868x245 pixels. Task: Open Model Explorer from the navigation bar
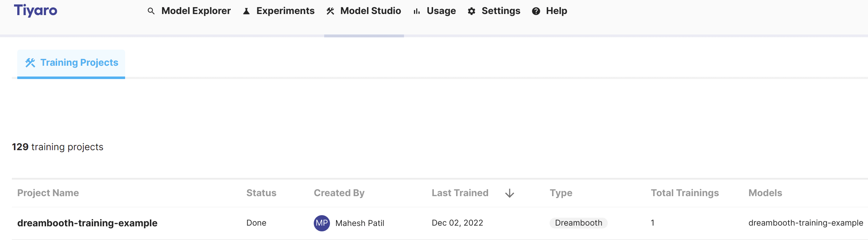[196, 11]
